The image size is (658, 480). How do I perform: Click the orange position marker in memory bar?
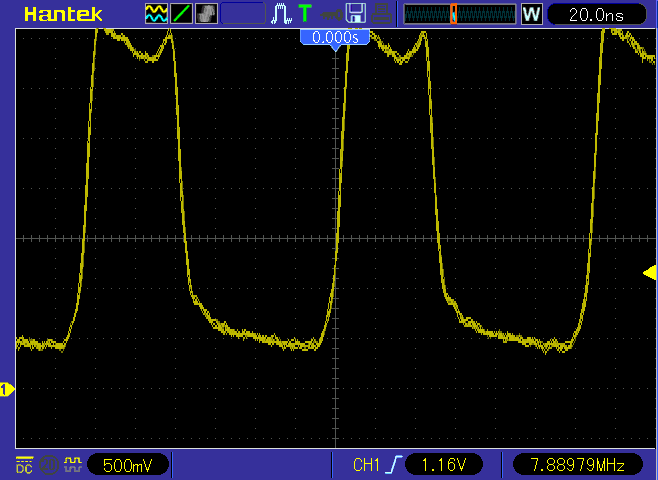pos(453,14)
